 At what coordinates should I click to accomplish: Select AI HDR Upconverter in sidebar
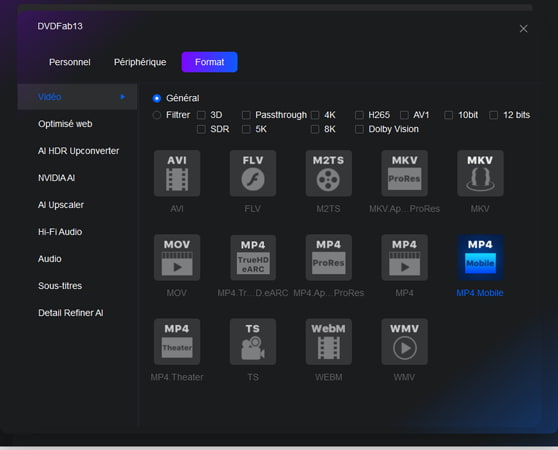[x=79, y=151]
